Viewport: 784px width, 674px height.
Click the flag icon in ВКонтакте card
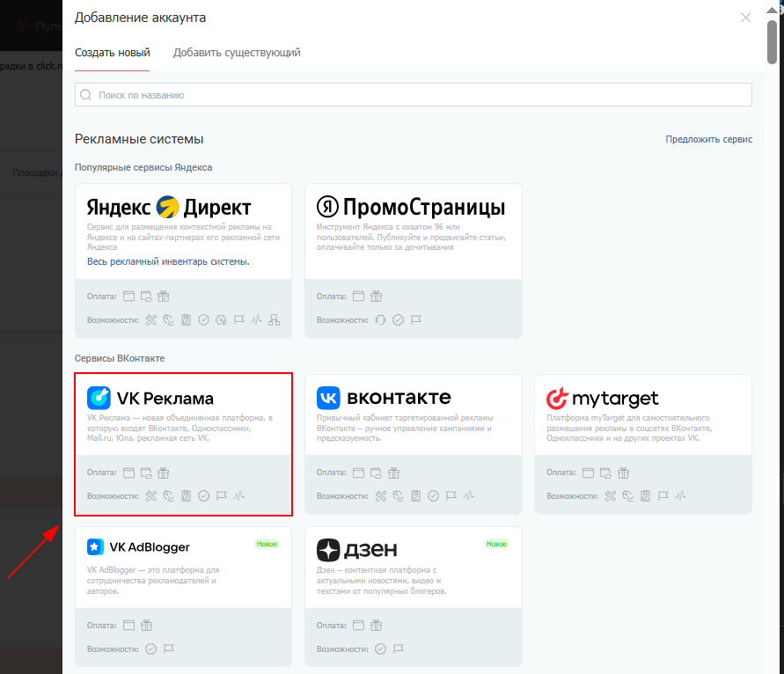point(451,496)
